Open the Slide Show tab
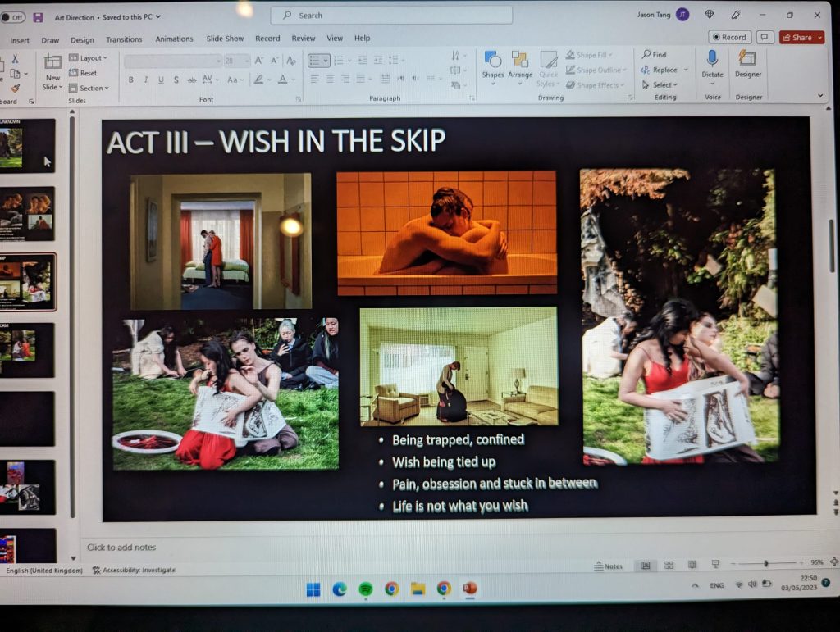Image resolution: width=840 pixels, height=632 pixels. pyautogui.click(x=225, y=39)
